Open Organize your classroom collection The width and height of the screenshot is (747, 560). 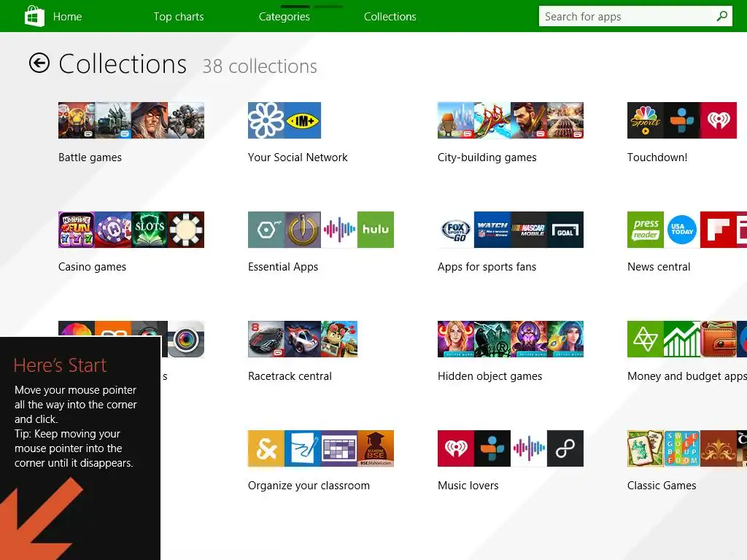pos(309,486)
